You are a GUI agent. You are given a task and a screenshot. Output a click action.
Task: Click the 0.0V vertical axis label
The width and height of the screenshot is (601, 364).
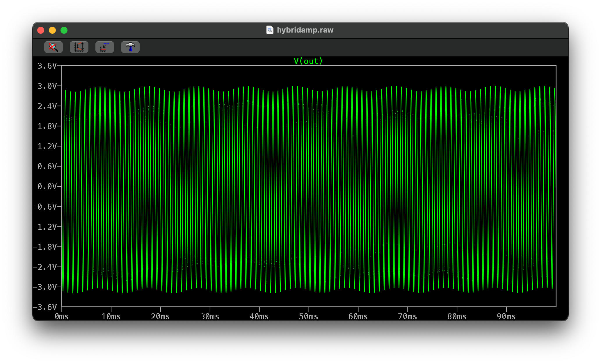coord(47,186)
